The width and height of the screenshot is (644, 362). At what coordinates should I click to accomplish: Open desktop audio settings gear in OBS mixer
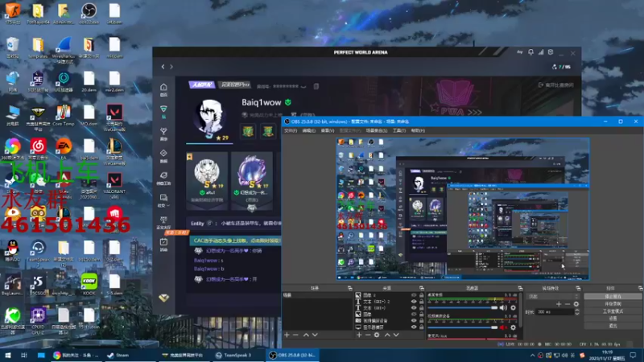pyautogui.click(x=513, y=307)
